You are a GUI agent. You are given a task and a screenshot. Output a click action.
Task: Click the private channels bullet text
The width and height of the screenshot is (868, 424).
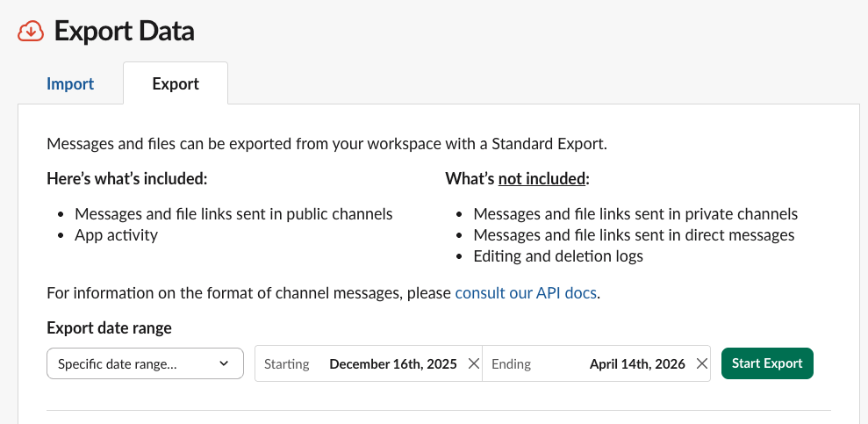[x=635, y=213]
